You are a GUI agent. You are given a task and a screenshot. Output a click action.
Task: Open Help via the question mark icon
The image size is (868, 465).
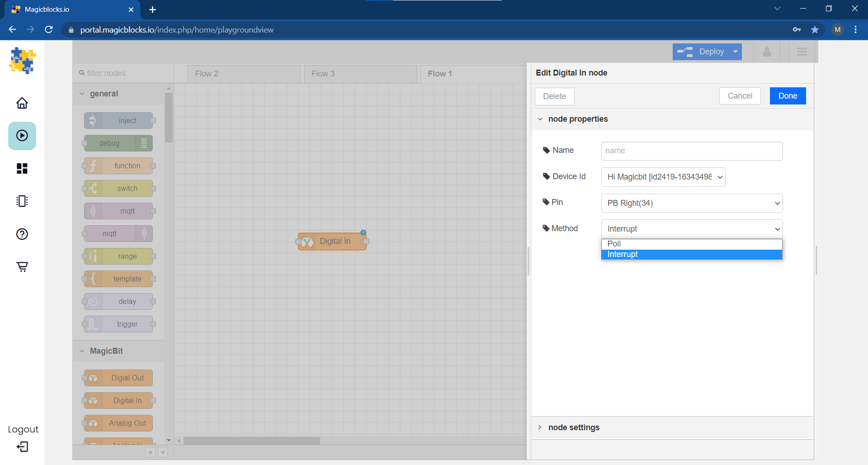[21, 234]
